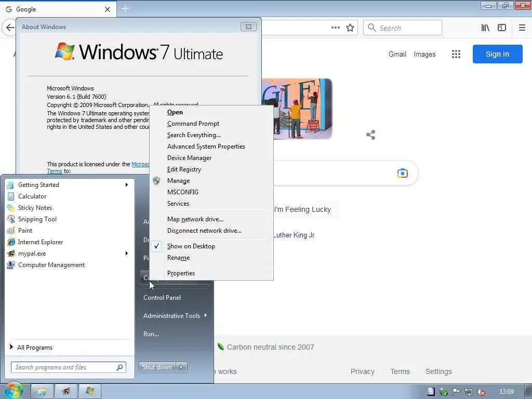Select Map network drive... entry
Image resolution: width=532 pixels, height=399 pixels.
tap(211, 219)
